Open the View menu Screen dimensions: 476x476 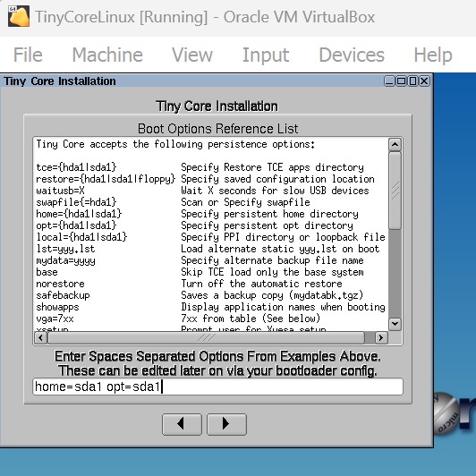(x=192, y=55)
